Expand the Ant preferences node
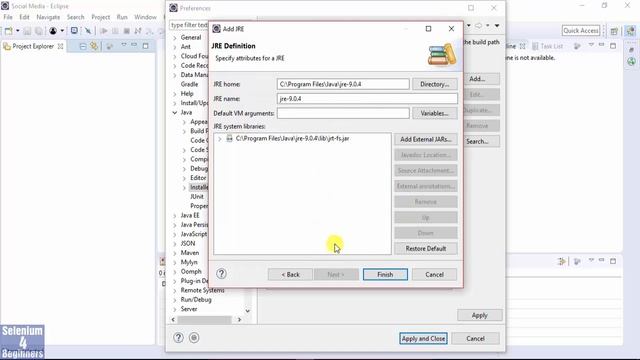 click(175, 47)
